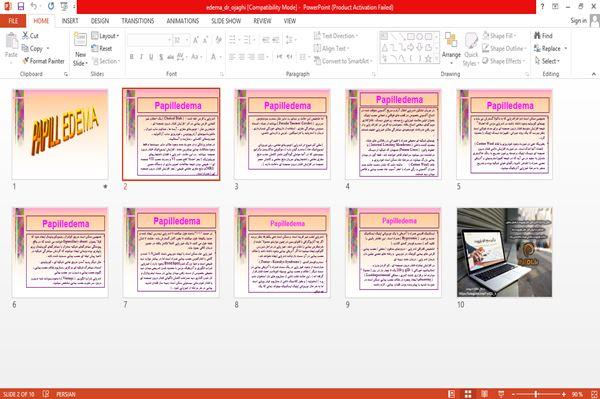
Task: Click the Help question mark icon
Action: [x=542, y=7]
